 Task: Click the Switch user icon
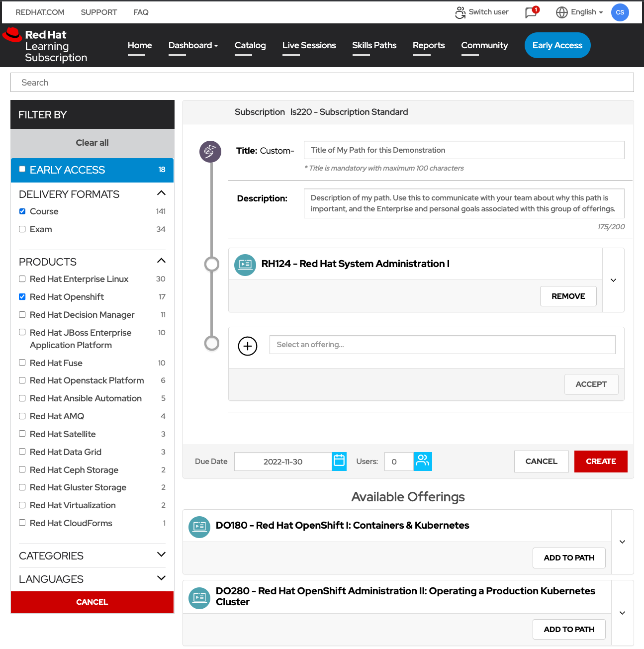[460, 12]
